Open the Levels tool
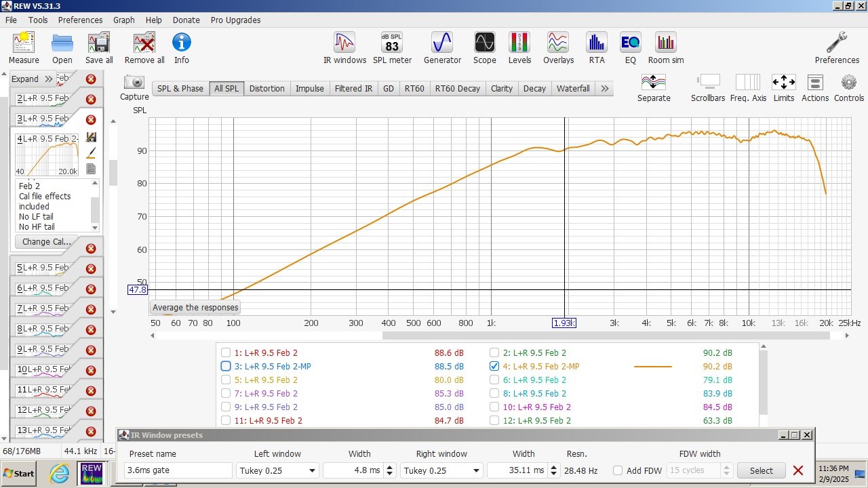This screenshot has width=868, height=488. [519, 43]
